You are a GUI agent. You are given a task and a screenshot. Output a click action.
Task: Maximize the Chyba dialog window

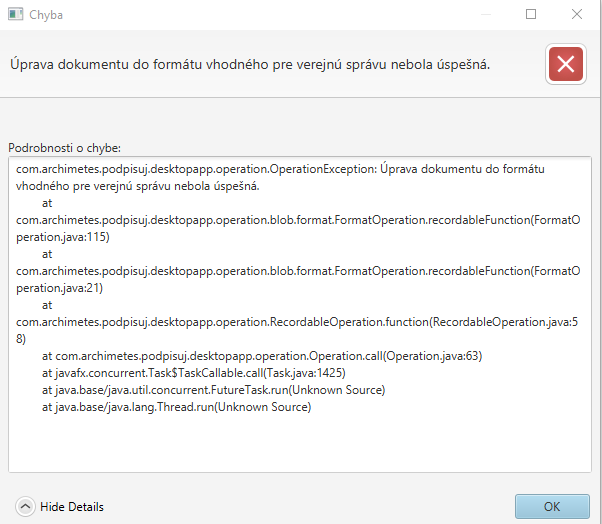coord(531,15)
